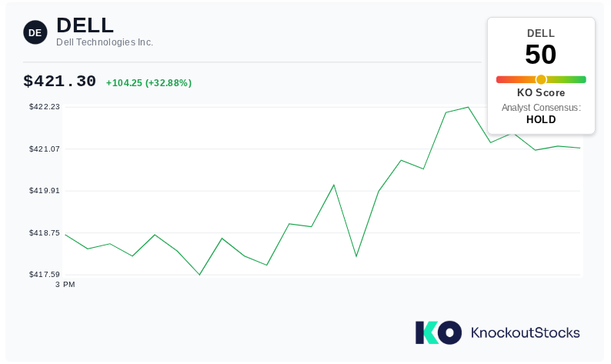
Task: Click the $418.75 axis label
Action: (45, 233)
